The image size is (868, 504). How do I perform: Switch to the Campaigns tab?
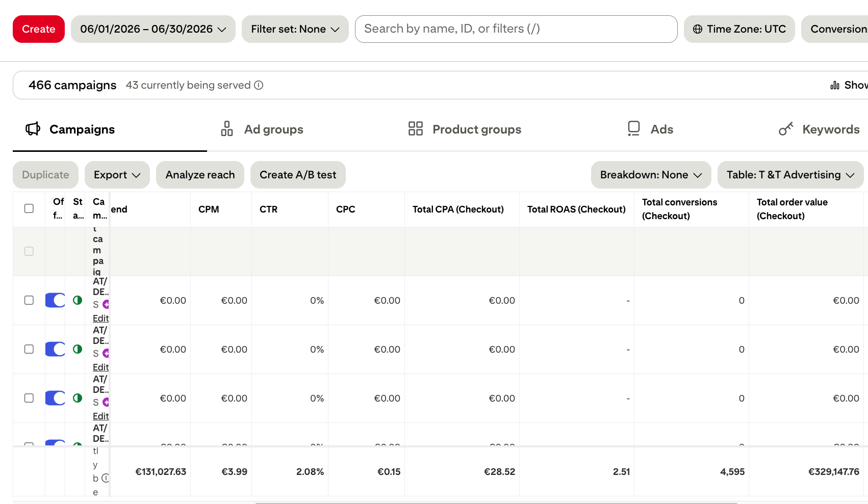[110, 129]
